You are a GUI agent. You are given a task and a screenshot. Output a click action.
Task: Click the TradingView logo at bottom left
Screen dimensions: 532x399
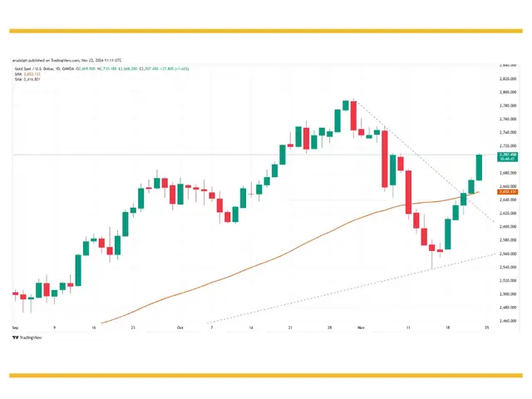click(27, 337)
